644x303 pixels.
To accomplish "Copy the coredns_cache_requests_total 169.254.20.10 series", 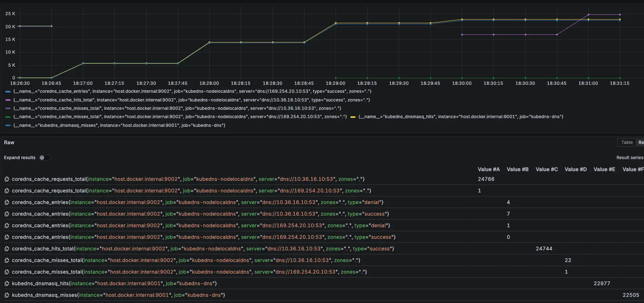I will (7, 191).
